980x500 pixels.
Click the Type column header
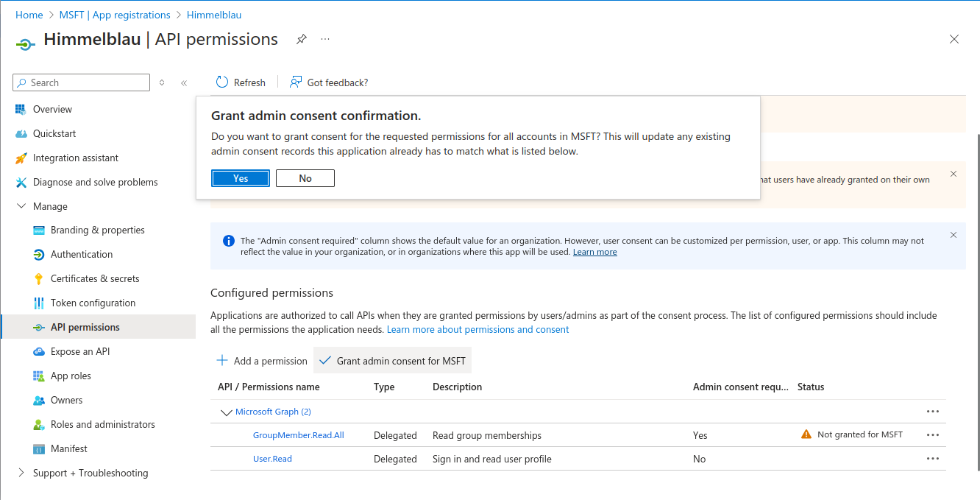tap(384, 387)
